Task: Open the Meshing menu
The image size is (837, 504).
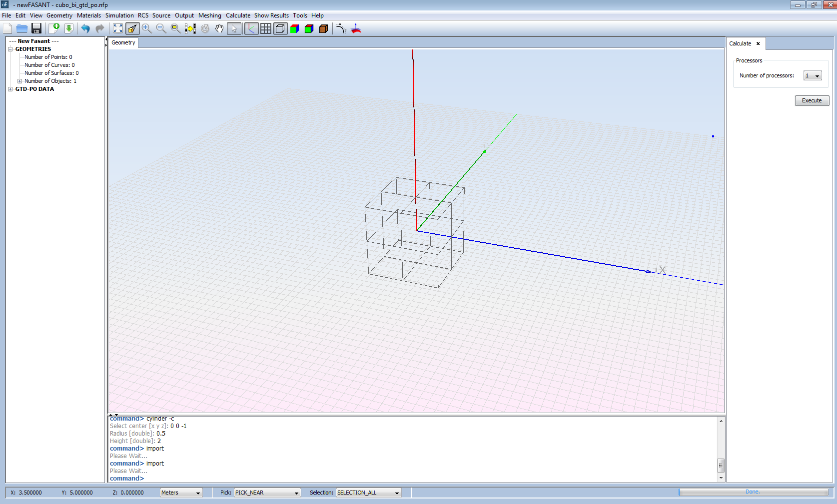Action: pos(209,15)
